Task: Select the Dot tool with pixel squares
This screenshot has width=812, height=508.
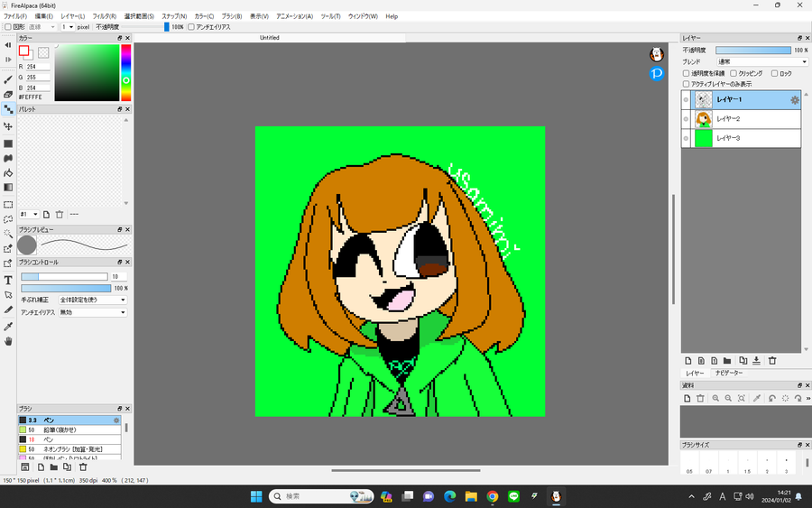Action: 8,109
